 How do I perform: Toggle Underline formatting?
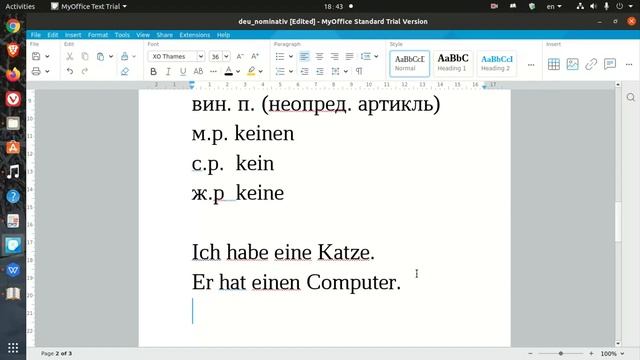[183, 71]
